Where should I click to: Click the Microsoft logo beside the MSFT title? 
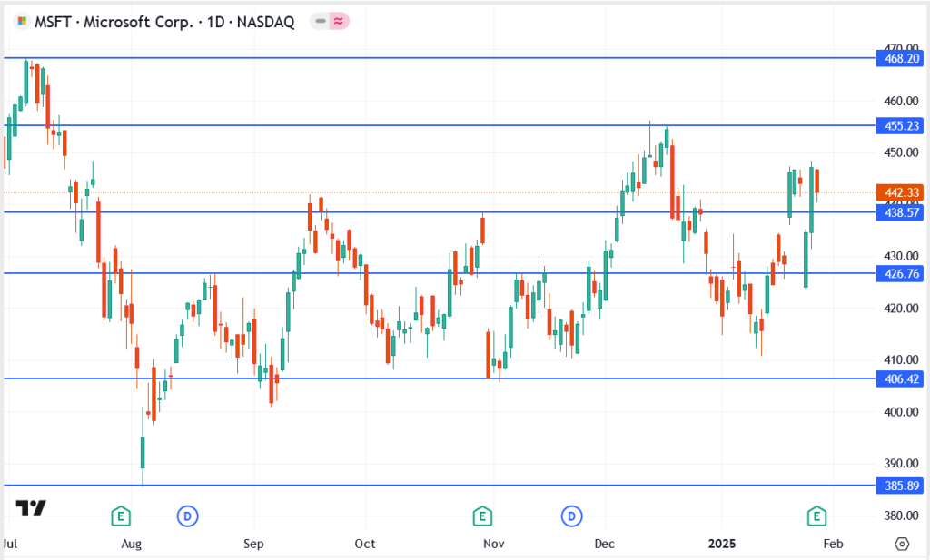point(20,23)
